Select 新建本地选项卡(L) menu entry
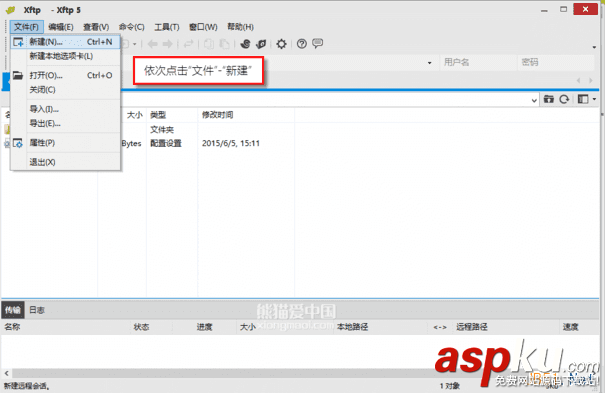Screen dimensions: 605x393 pyautogui.click(x=66, y=56)
